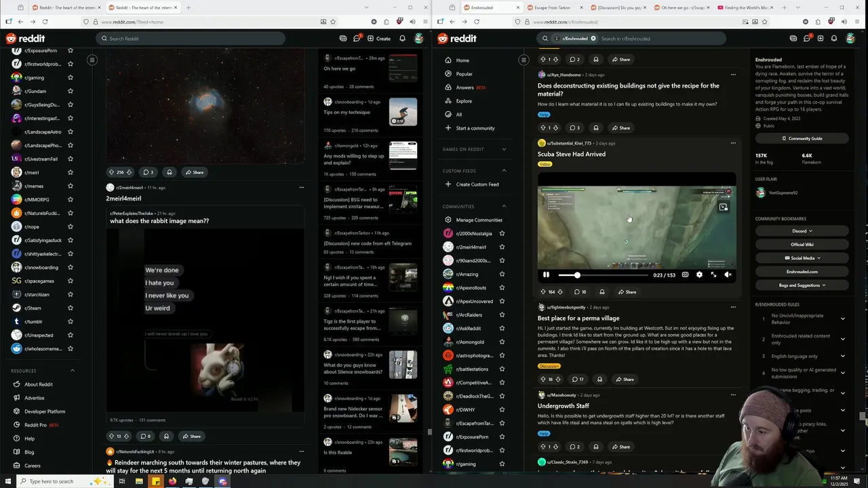The width and height of the screenshot is (868, 488).
Task: Toggle favorite star for r/Steam
Action: (70, 308)
